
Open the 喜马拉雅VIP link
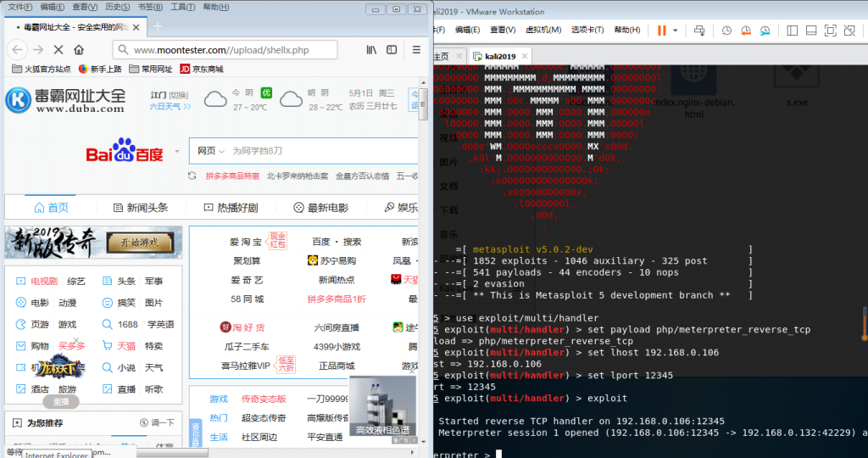pyautogui.click(x=246, y=366)
